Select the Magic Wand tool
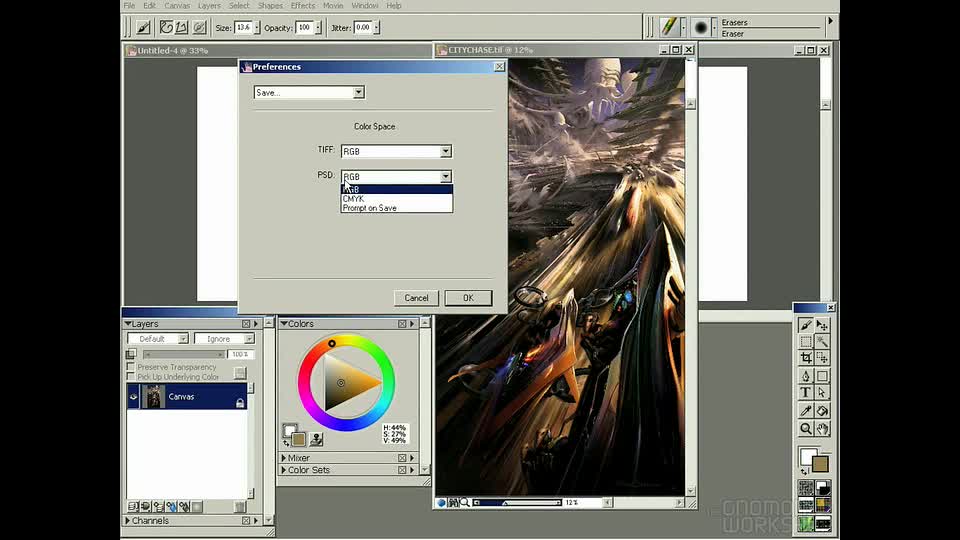The width and height of the screenshot is (960, 540). pos(822,342)
